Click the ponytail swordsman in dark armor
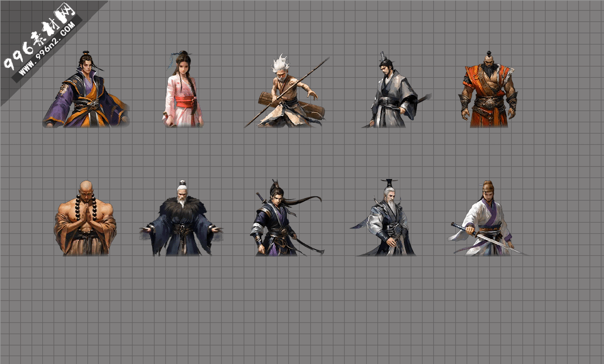604x364 pixels. (x=288, y=218)
